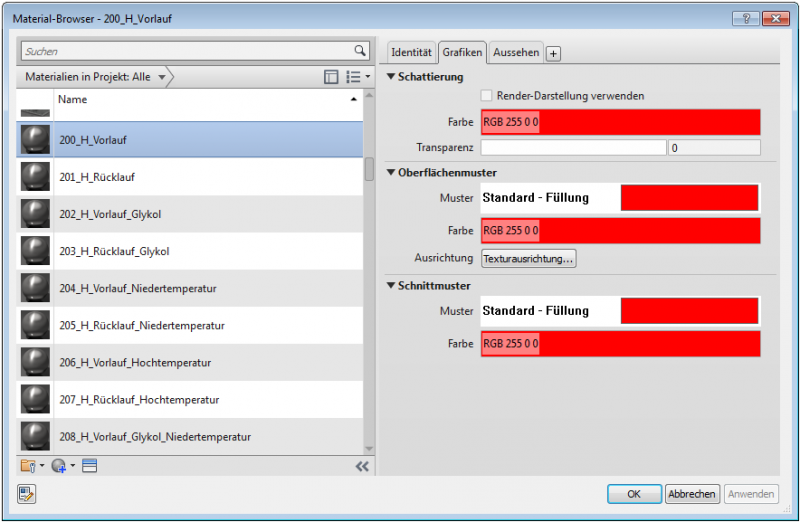The image size is (800, 522).
Task: Switch to the Identität tab
Action: tap(411, 52)
